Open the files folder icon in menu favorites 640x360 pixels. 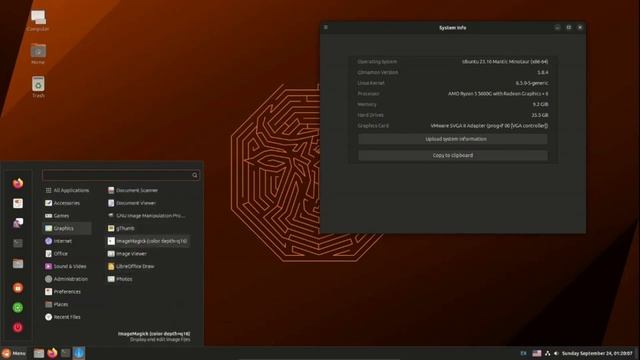pyautogui.click(x=18, y=263)
